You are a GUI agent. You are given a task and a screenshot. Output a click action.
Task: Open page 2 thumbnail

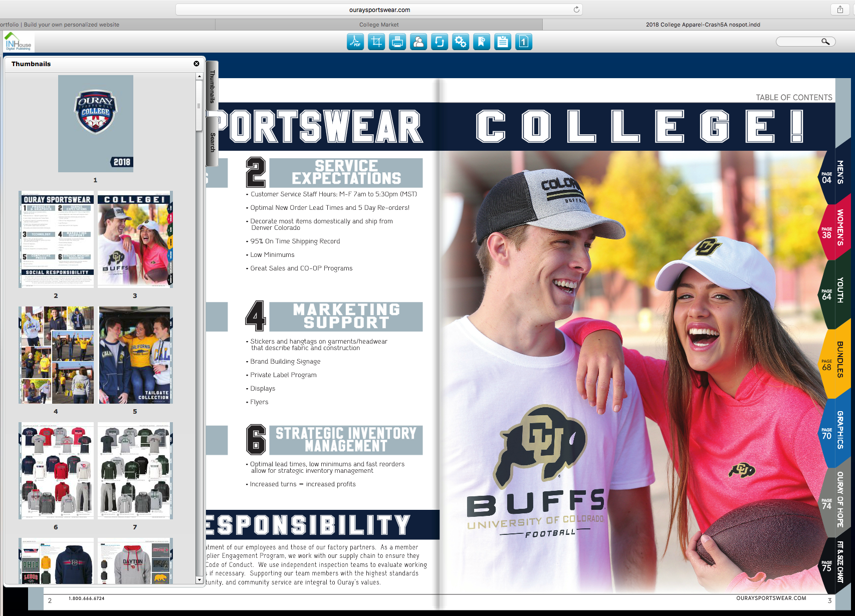[x=56, y=239]
